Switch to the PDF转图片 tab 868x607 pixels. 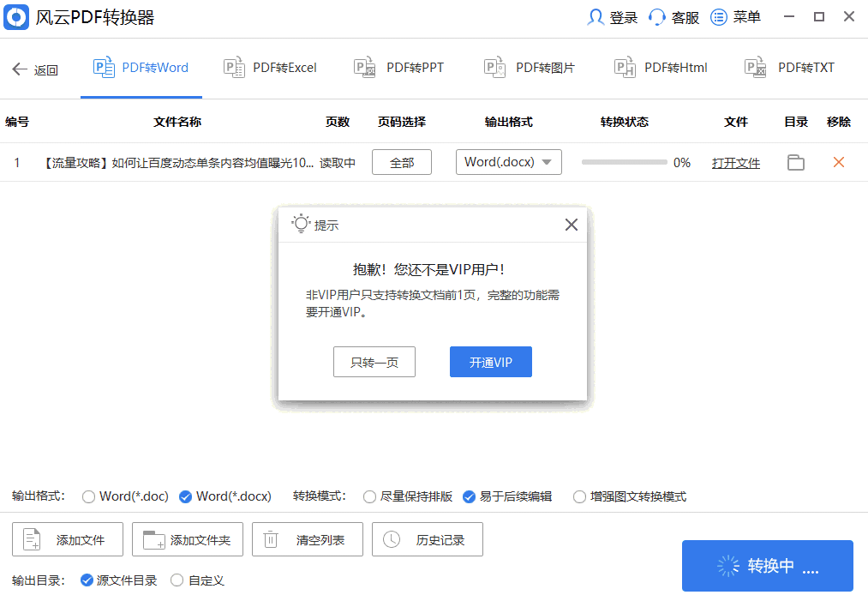[530, 68]
